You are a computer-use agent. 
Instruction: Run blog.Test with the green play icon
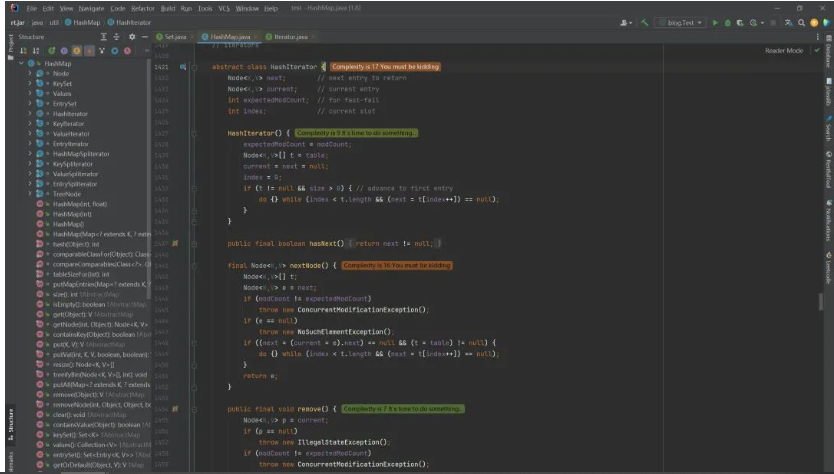(715, 23)
